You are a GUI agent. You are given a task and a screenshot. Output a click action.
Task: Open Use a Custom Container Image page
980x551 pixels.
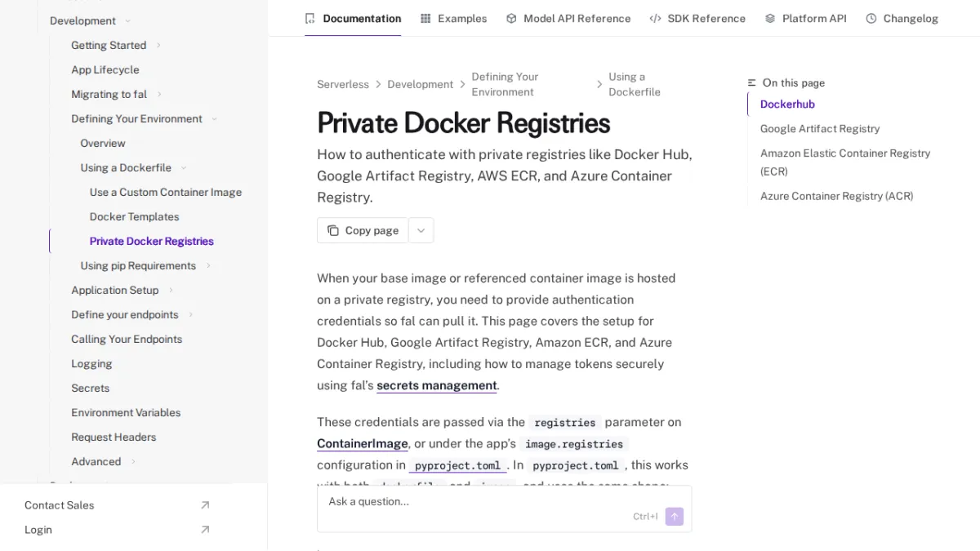click(x=166, y=192)
